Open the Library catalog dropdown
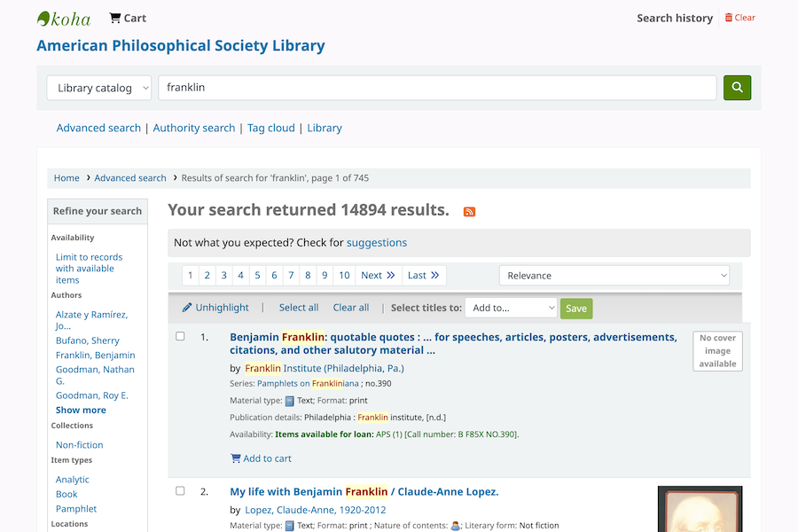798x532 pixels. click(99, 88)
